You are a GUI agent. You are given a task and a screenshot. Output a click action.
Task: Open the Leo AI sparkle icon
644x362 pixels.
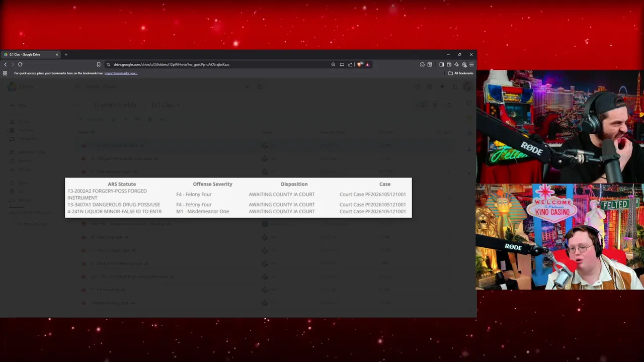point(456,64)
